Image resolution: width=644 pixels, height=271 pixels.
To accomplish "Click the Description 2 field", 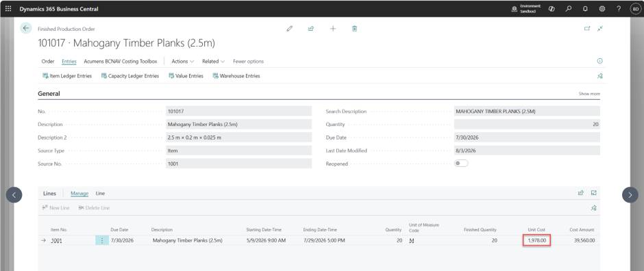I will coord(238,138).
